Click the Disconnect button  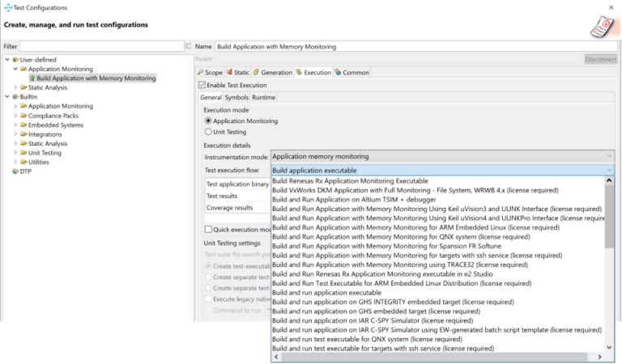tap(601, 59)
